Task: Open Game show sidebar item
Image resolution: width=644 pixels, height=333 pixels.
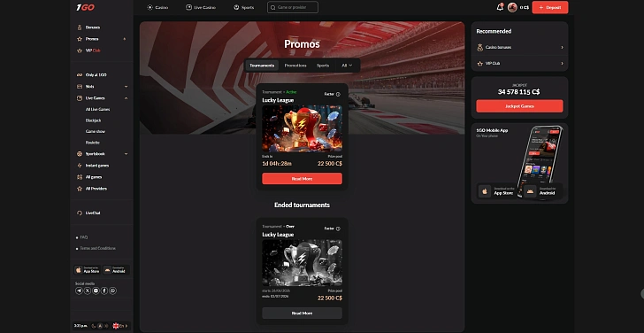Action: 96,132
